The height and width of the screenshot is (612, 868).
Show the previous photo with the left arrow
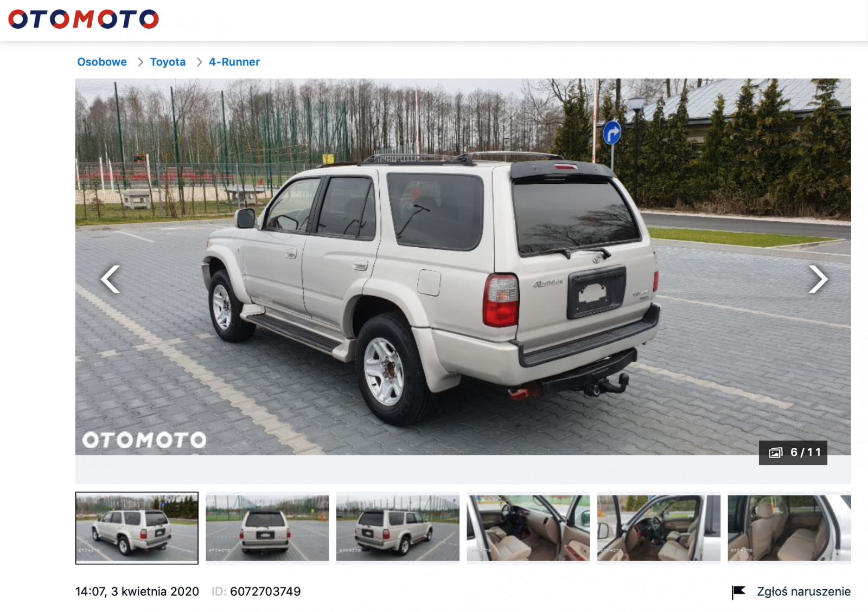click(x=111, y=279)
